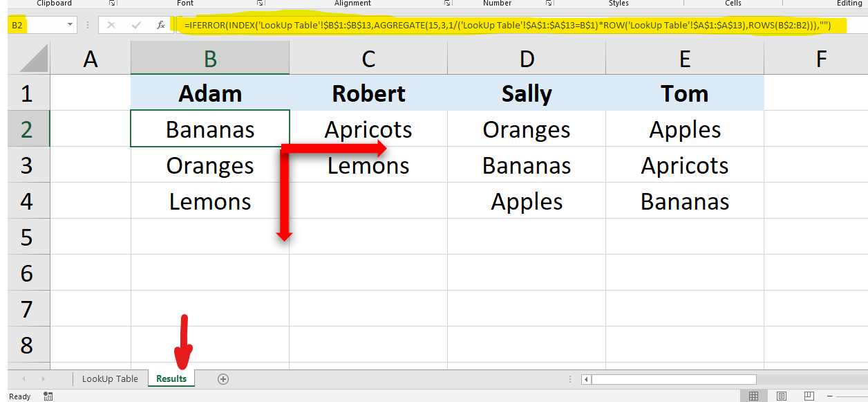Click the Cancel (X) icon beside the formula bar
Screen dimensions: 868x402
pyautogui.click(x=111, y=25)
